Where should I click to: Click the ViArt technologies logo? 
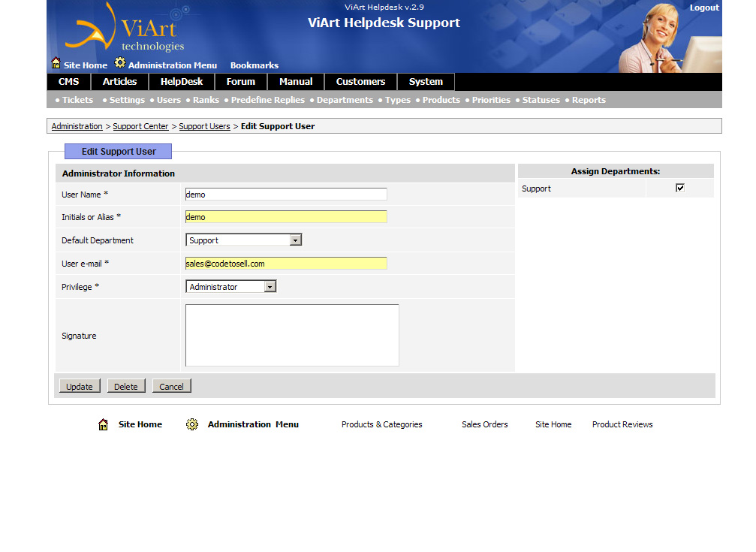[126, 28]
